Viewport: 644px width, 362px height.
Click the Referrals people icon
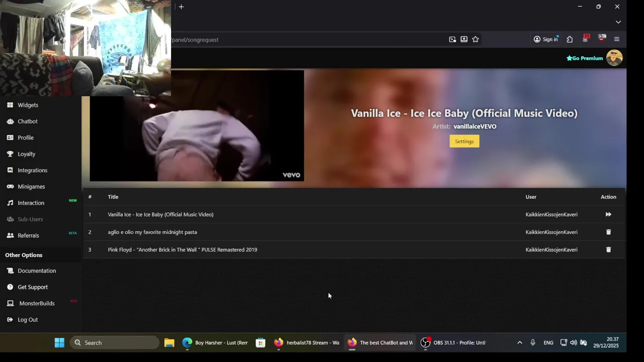tap(10, 236)
